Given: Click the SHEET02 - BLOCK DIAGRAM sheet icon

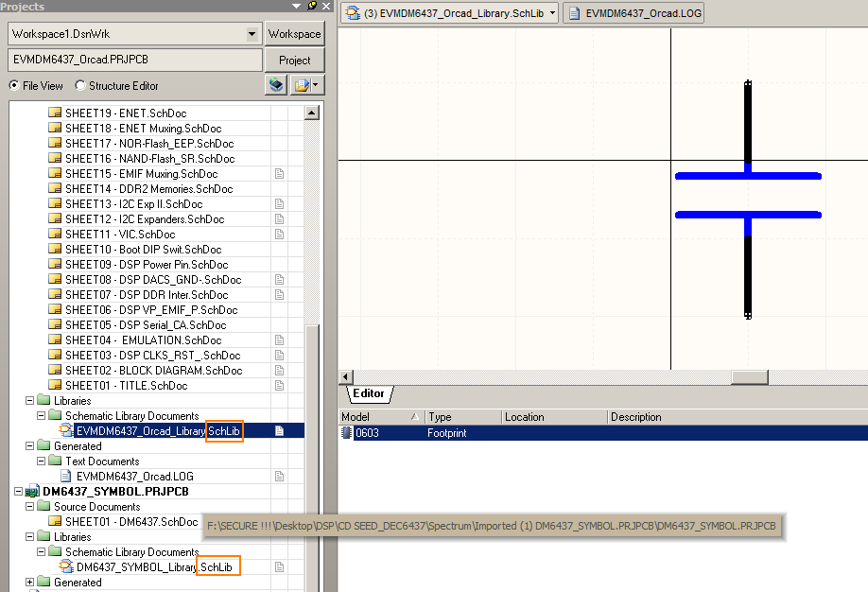Looking at the screenshot, I should click(55, 370).
